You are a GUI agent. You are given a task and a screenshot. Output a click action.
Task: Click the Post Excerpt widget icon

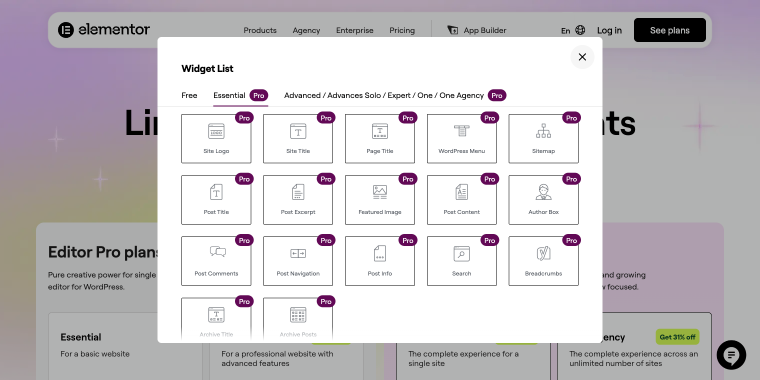click(x=298, y=192)
